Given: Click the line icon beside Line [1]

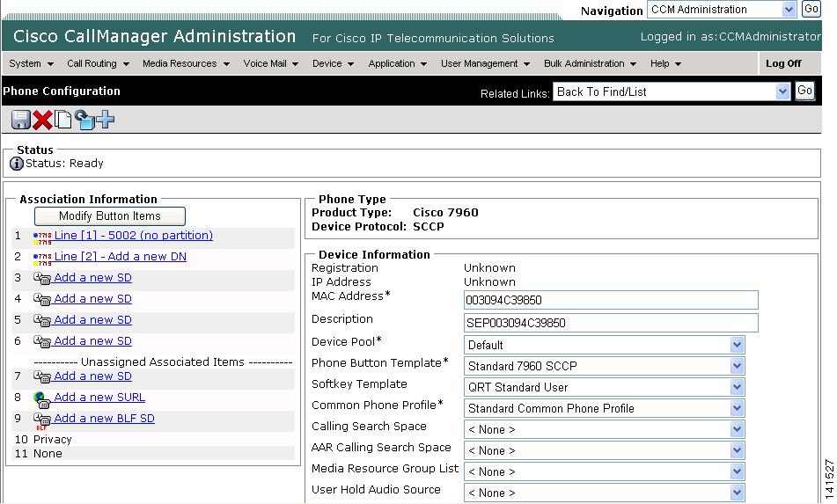Looking at the screenshot, I should (x=43, y=237).
